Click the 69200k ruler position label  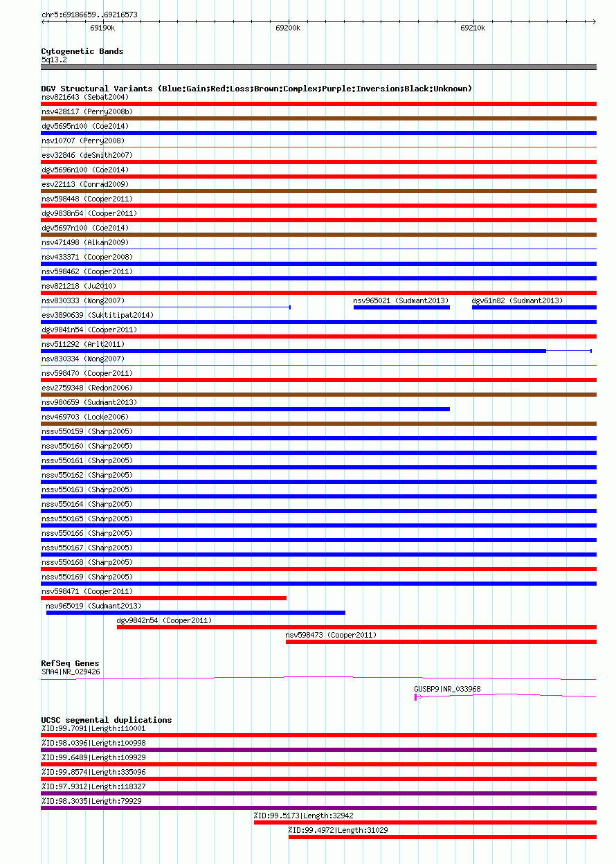(x=287, y=28)
